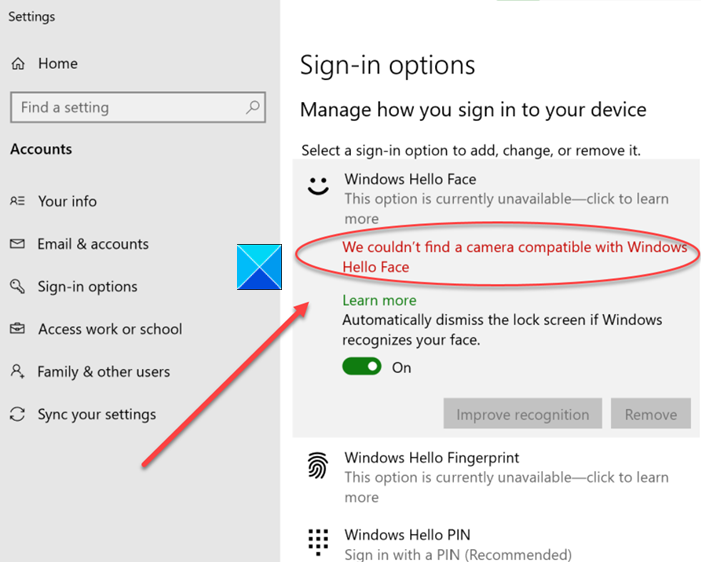
Task: Click the Sign-in options key icon
Action: pyautogui.click(x=17, y=286)
